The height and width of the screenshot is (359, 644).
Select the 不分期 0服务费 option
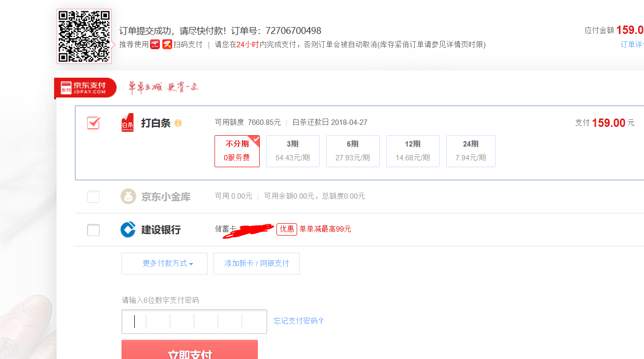(x=237, y=151)
